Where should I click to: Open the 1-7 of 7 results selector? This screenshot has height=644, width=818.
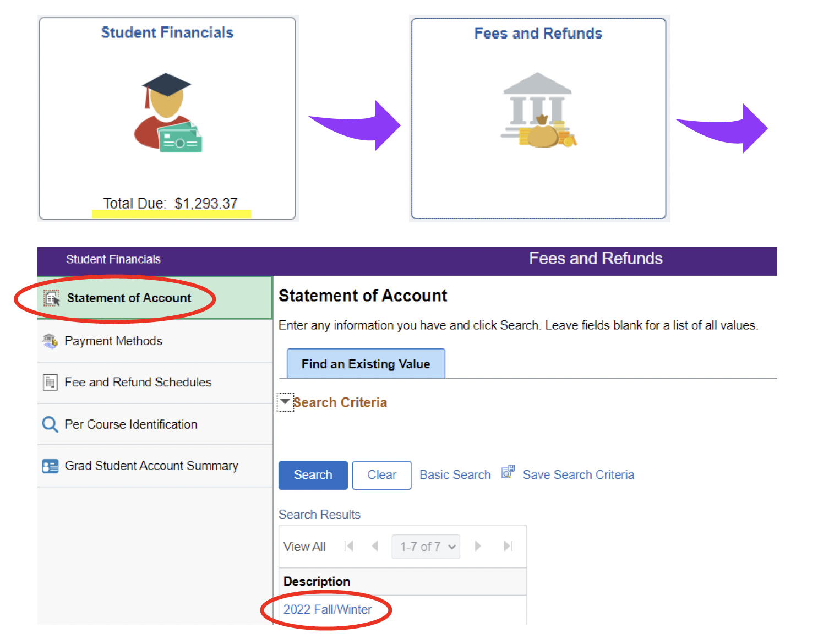tap(426, 546)
